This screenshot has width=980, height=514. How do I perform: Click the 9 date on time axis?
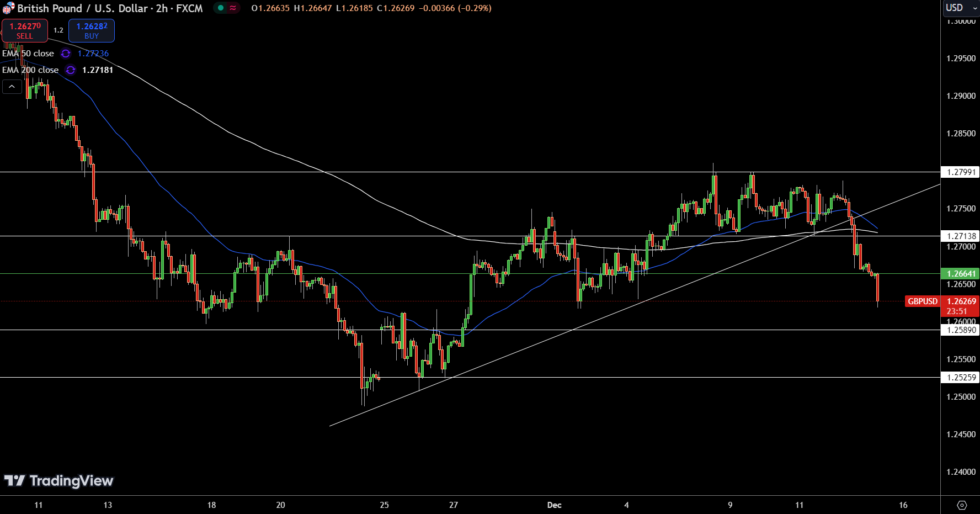tap(730, 505)
